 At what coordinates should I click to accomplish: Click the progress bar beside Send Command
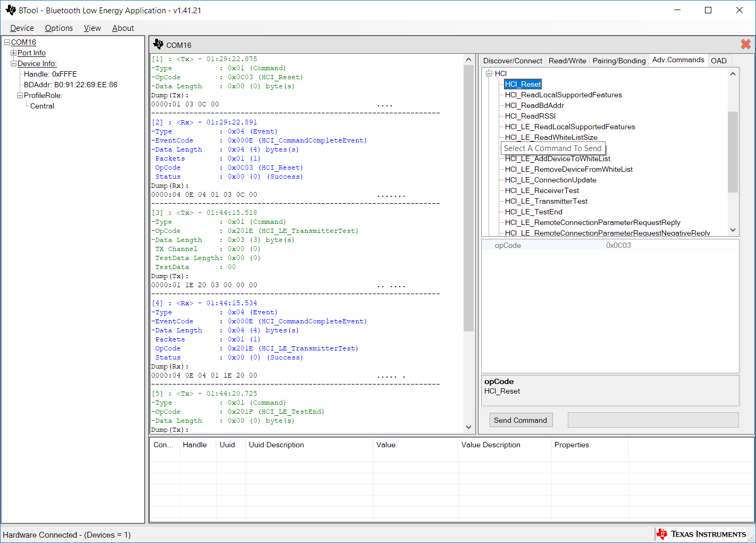coord(653,420)
